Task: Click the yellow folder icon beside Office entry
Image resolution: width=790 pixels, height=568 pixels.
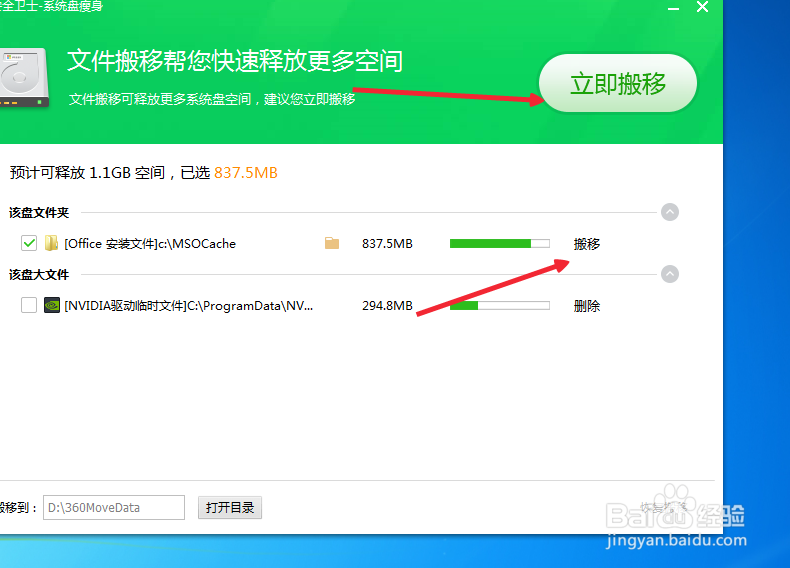Action: [x=51, y=243]
